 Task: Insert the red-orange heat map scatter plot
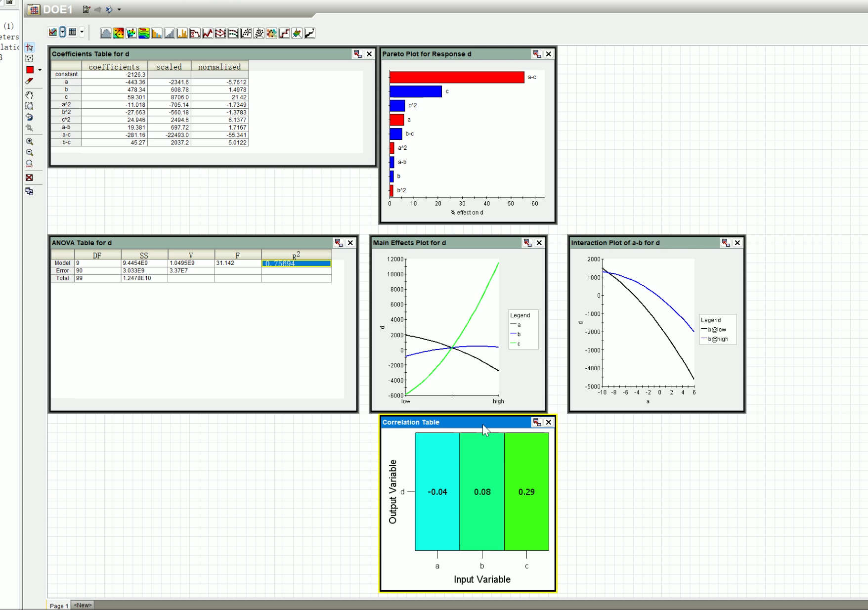(119, 33)
